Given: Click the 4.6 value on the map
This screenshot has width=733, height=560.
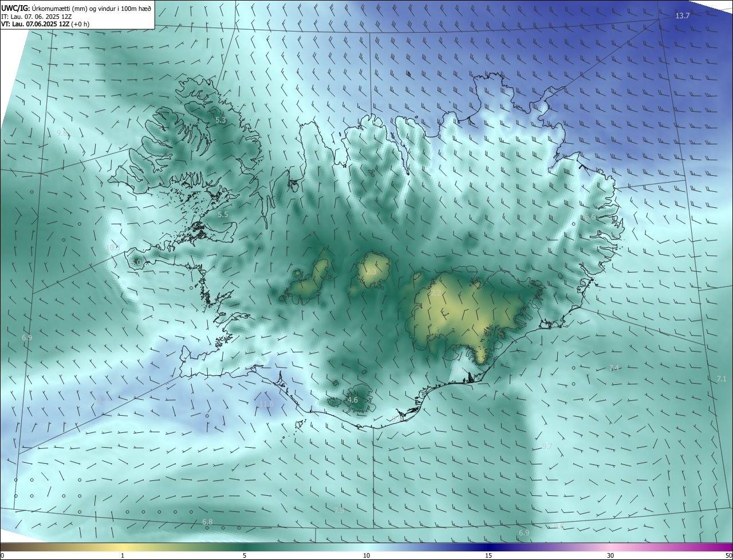Looking at the screenshot, I should coord(353,400).
